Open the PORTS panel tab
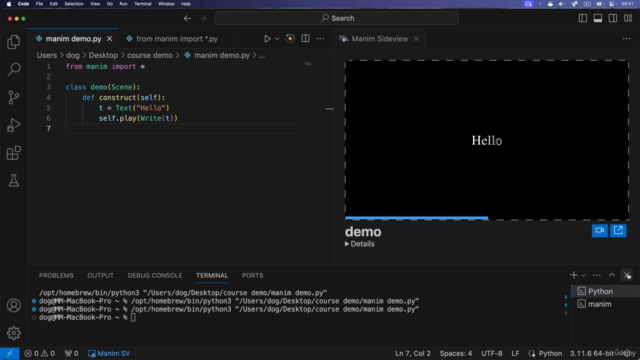 [252, 276]
